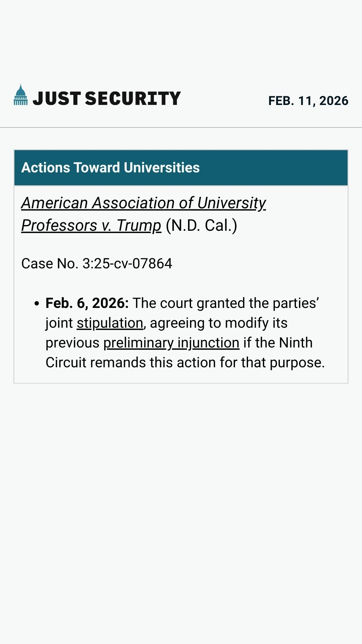
Task: Open the preliminary injunction link
Action: point(171,343)
